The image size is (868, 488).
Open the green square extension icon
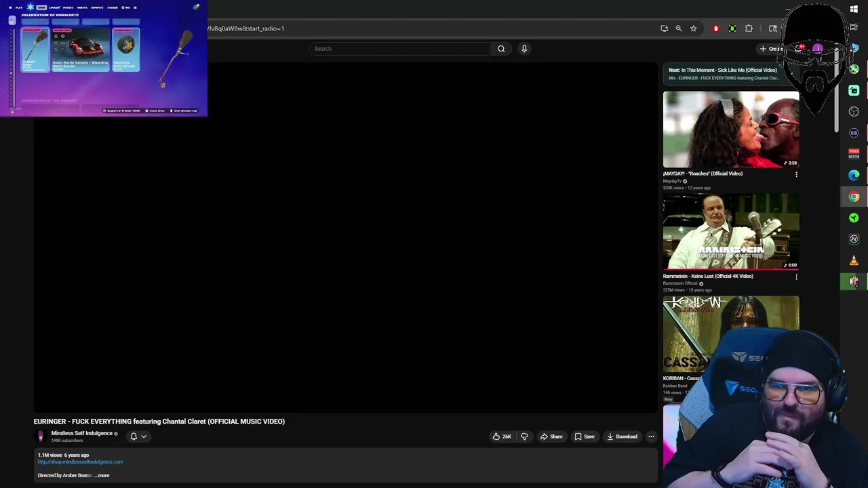732,28
